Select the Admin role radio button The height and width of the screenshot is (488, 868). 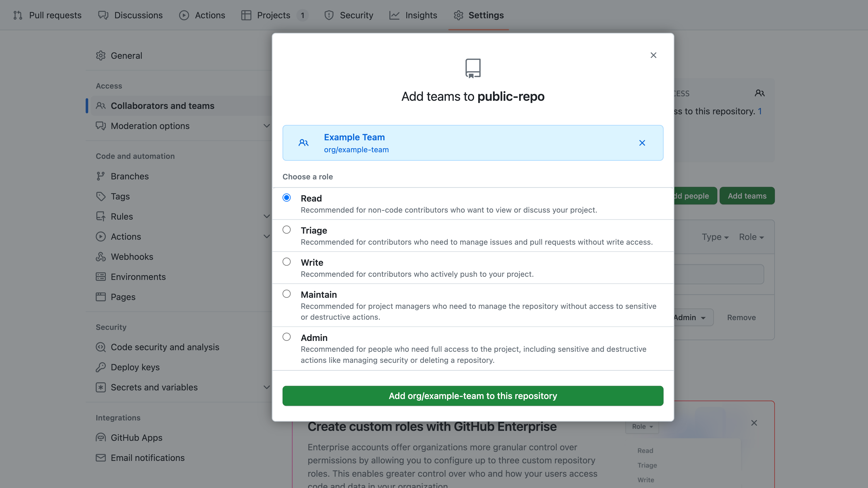coord(286,336)
